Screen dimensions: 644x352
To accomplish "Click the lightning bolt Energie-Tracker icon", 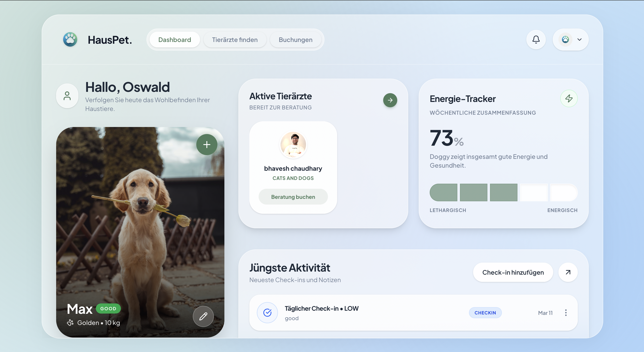I will (569, 98).
